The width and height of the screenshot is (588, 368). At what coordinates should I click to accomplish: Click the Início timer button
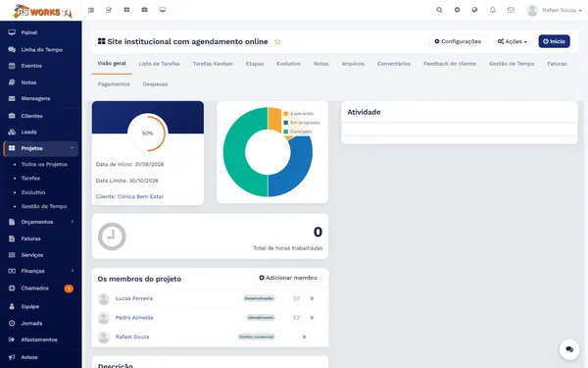pyautogui.click(x=555, y=41)
